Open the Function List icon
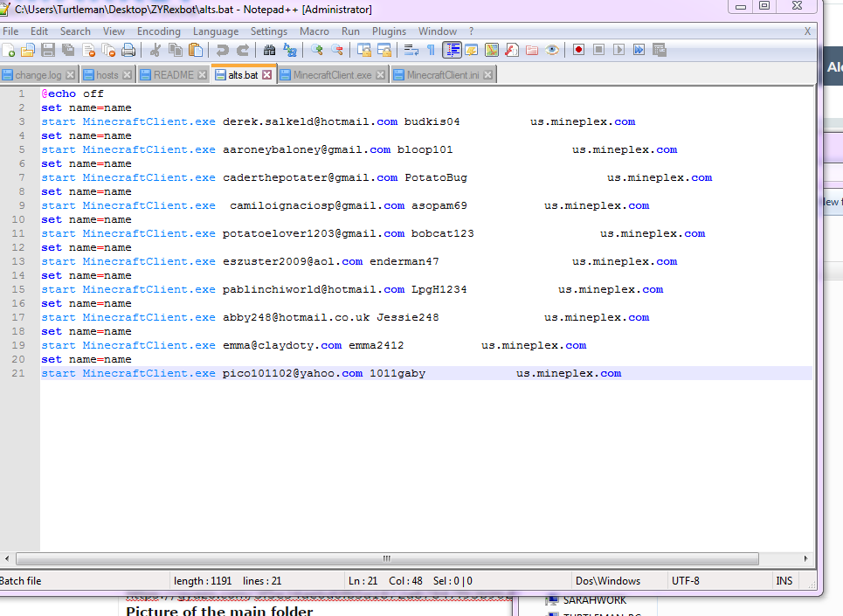The height and width of the screenshot is (616, 843). (512, 51)
